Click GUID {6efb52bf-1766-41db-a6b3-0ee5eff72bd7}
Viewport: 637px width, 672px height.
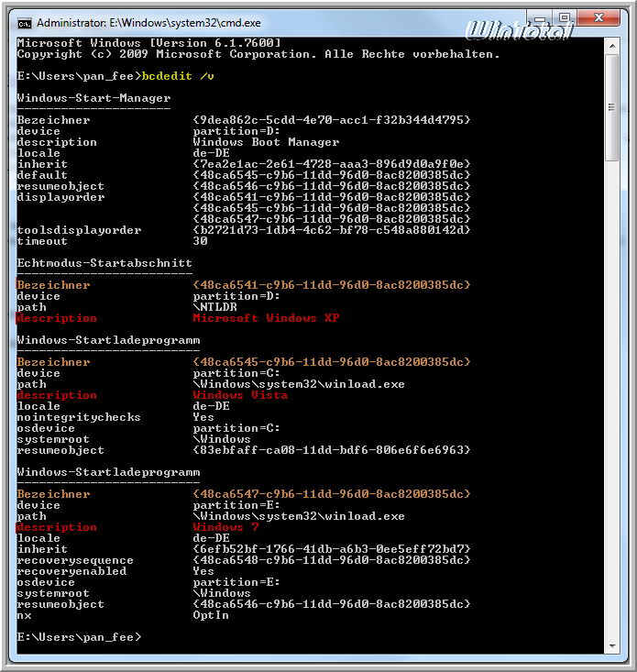pos(332,549)
